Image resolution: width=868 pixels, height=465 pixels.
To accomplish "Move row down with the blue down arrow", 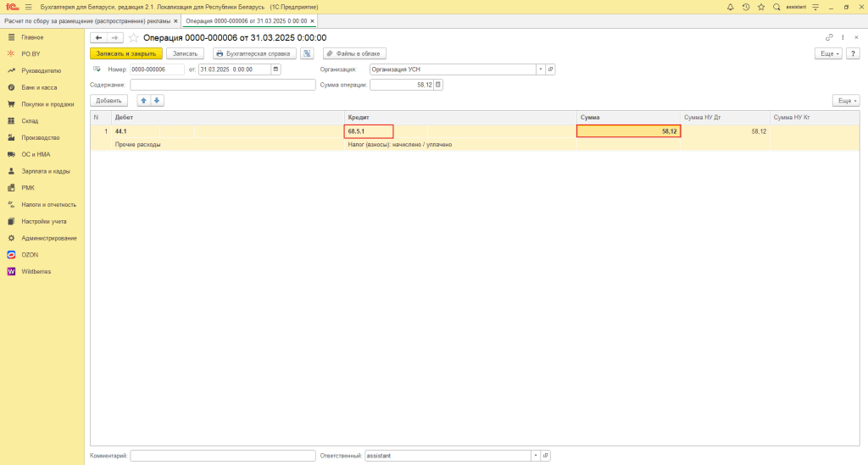I will 157,100.
